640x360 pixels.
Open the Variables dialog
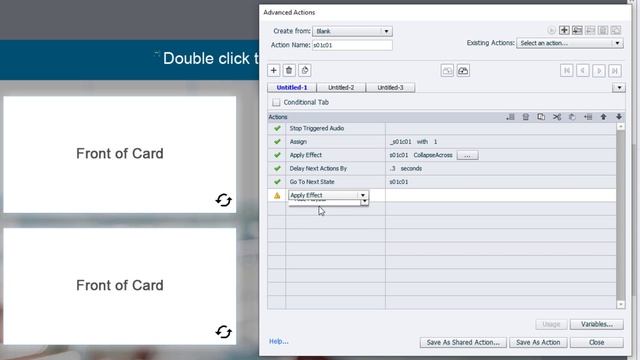(x=597, y=324)
